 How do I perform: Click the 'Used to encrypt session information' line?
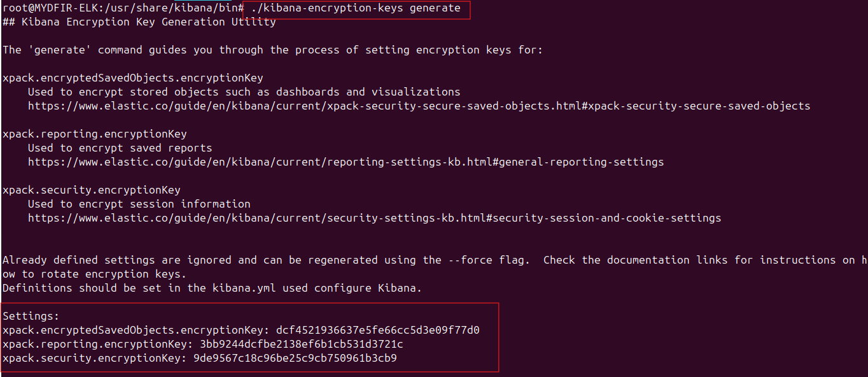139,204
